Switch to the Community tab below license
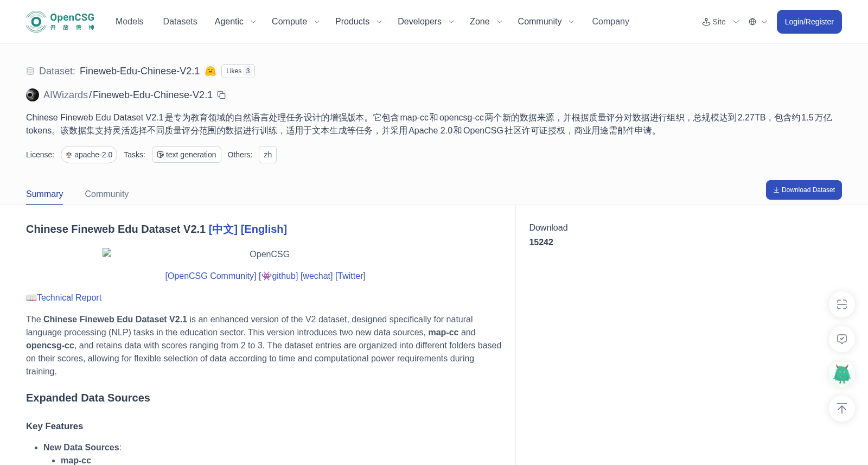The height and width of the screenshot is (465, 868). (107, 194)
